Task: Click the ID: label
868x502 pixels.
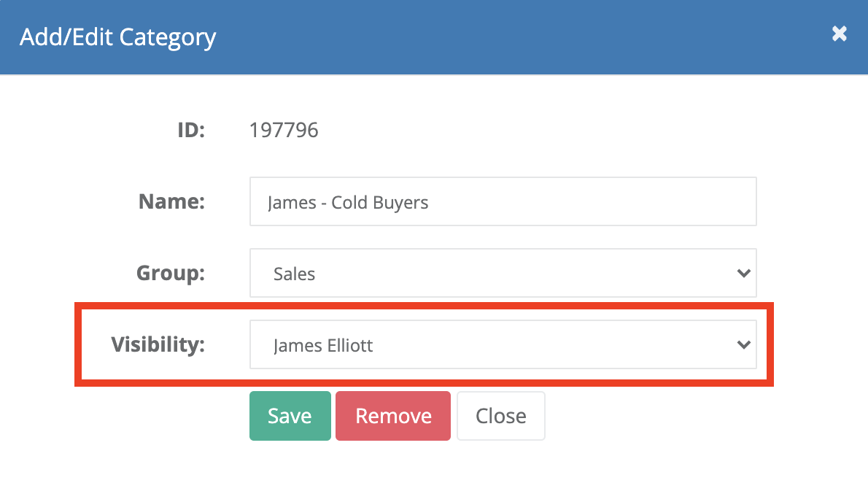Action: coord(191,130)
